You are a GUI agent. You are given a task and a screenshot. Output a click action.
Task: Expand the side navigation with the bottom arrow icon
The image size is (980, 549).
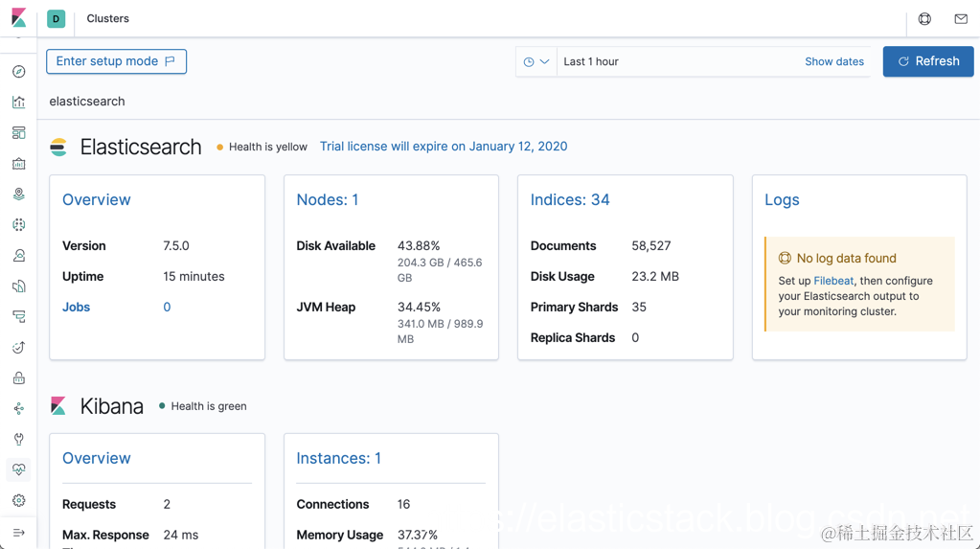pyautogui.click(x=19, y=533)
